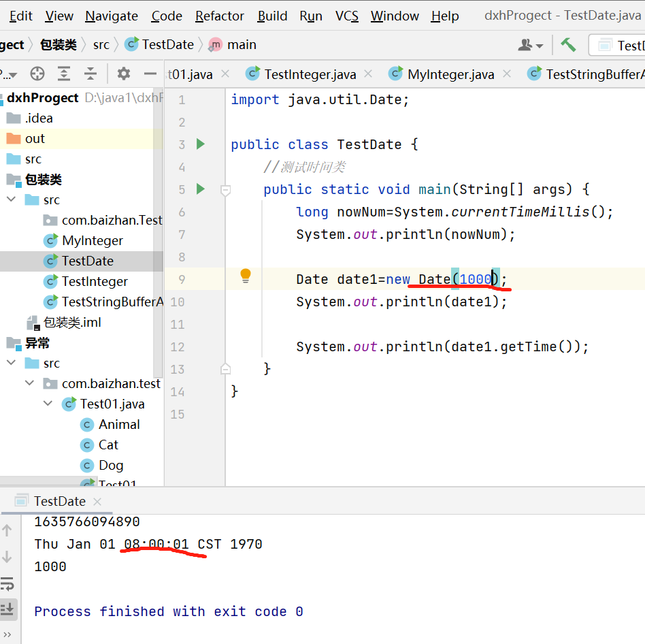This screenshot has width=645, height=644.
Task: Click the down arrow in the Run console
Action: (x=7, y=557)
